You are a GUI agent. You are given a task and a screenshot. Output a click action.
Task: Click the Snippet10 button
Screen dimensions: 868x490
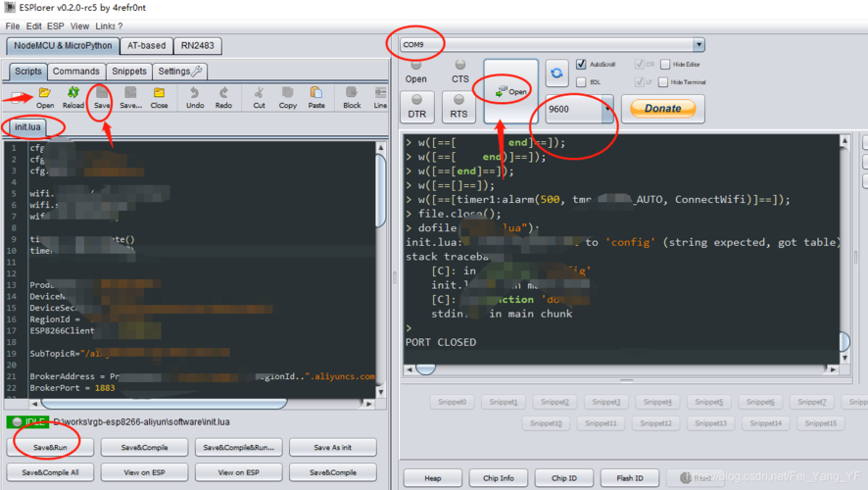tap(546, 423)
